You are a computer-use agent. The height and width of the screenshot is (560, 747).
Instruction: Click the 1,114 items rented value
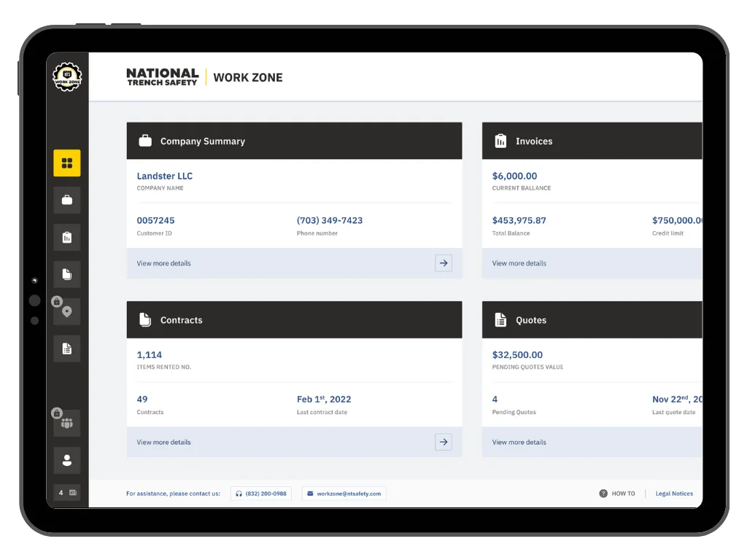[149, 355]
